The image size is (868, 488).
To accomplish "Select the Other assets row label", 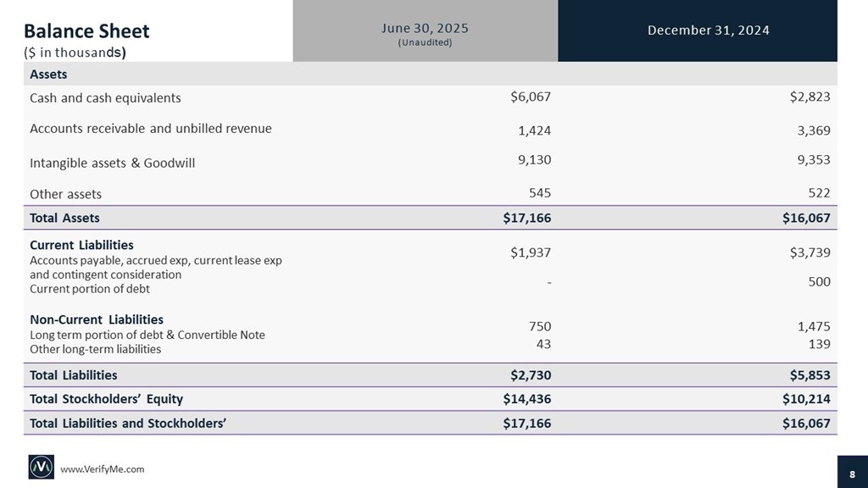I will coord(65,194).
